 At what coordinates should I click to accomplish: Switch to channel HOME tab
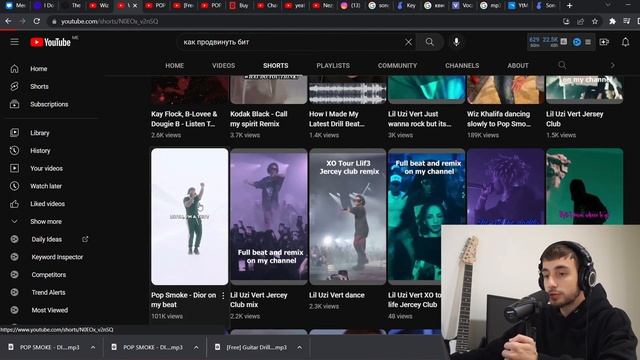point(174,65)
